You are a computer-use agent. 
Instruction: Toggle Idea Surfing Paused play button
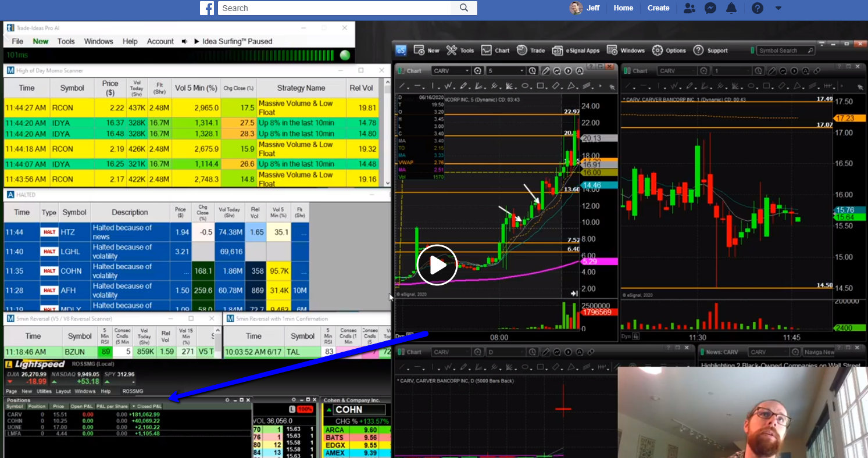(x=197, y=41)
